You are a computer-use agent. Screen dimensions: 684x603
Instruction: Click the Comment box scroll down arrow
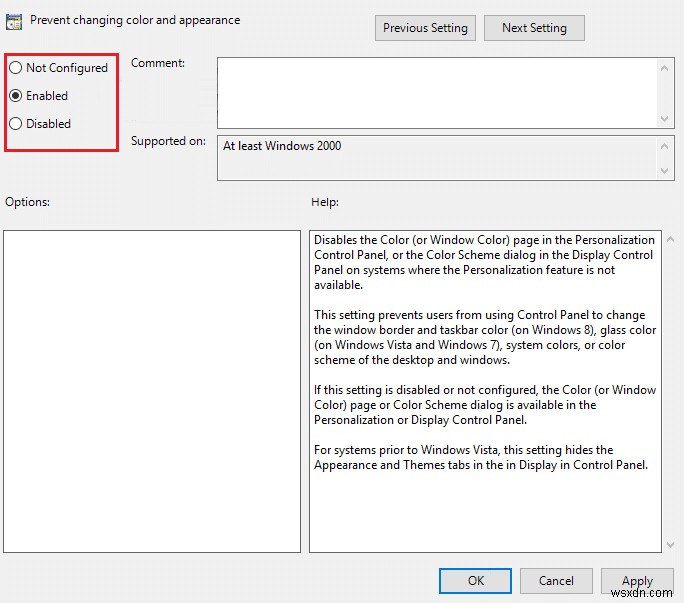[x=666, y=117]
